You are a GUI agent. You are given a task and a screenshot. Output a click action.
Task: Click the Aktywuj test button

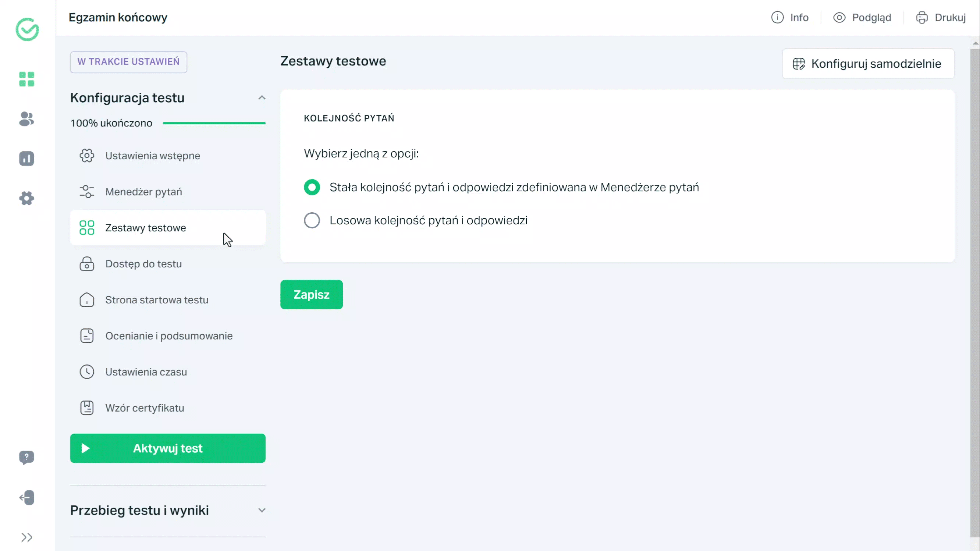pos(168,448)
